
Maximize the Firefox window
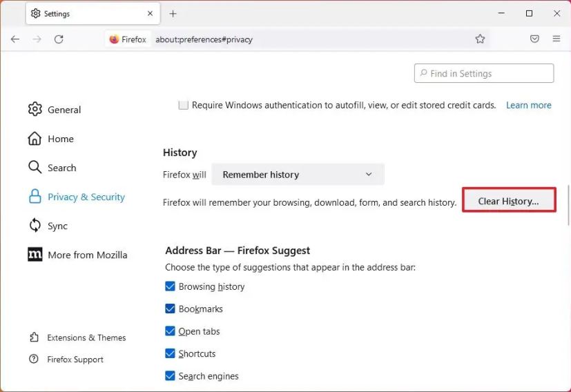529,14
